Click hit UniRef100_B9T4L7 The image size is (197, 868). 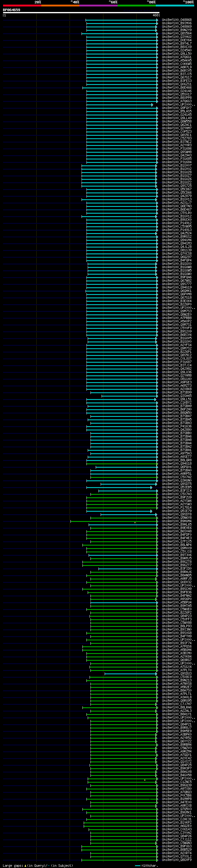pos(177,43)
